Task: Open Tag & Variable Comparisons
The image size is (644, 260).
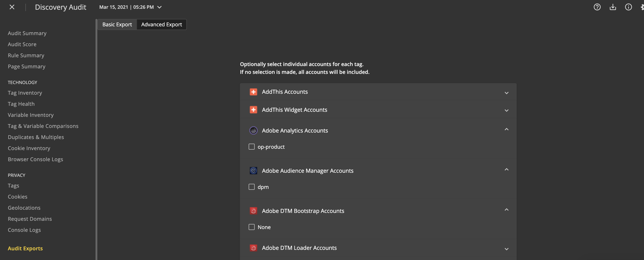Action: (x=43, y=126)
